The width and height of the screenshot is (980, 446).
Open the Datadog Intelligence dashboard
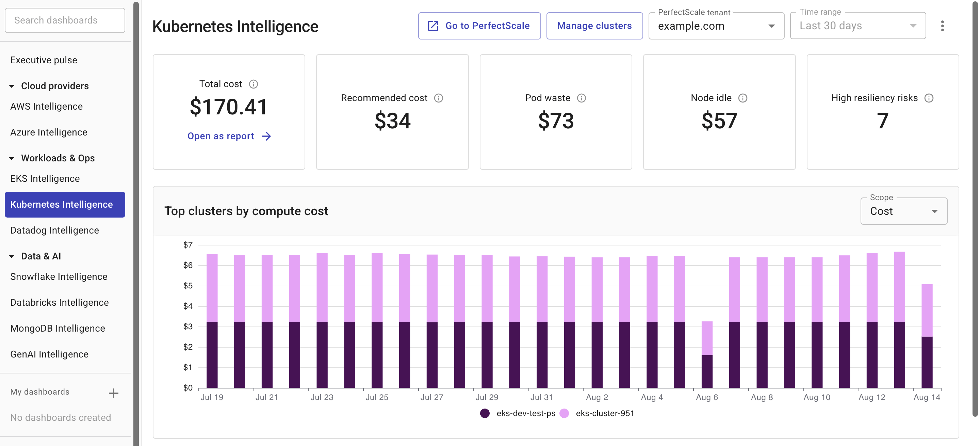pos(54,230)
